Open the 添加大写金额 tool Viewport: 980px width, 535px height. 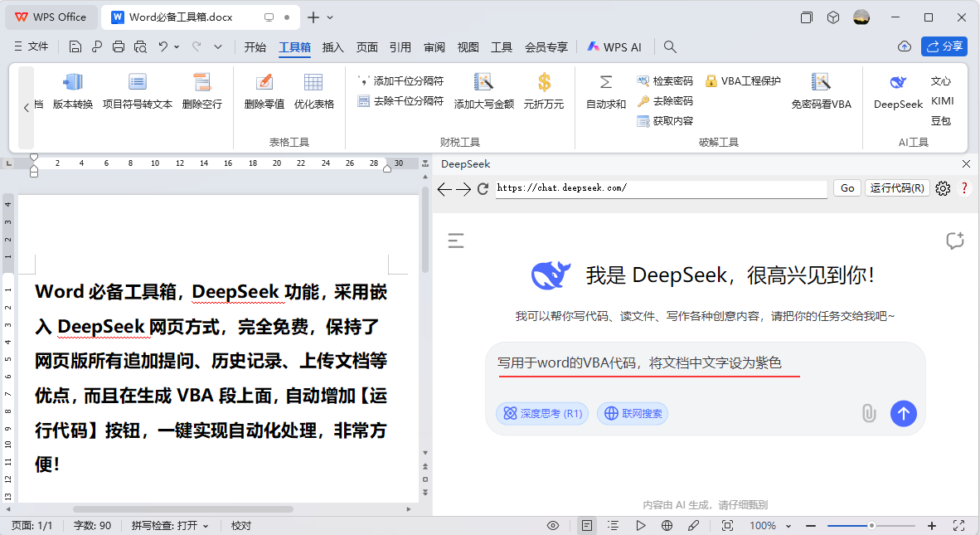(x=483, y=83)
